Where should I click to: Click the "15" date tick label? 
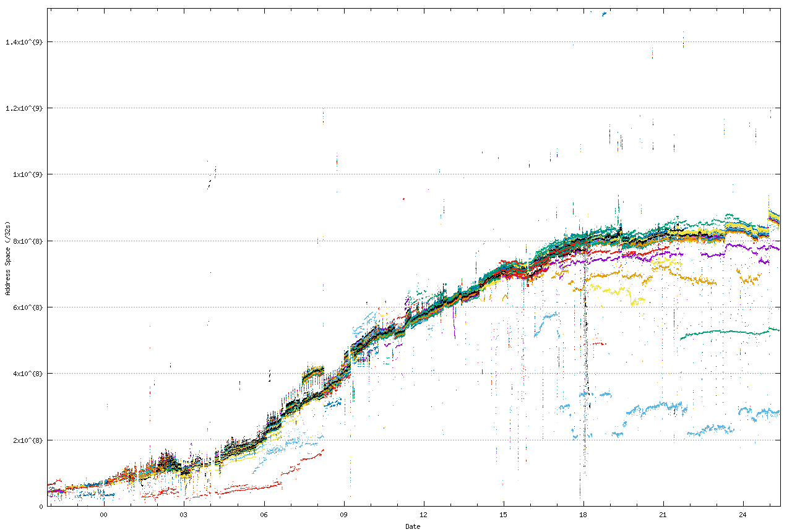[x=504, y=515]
